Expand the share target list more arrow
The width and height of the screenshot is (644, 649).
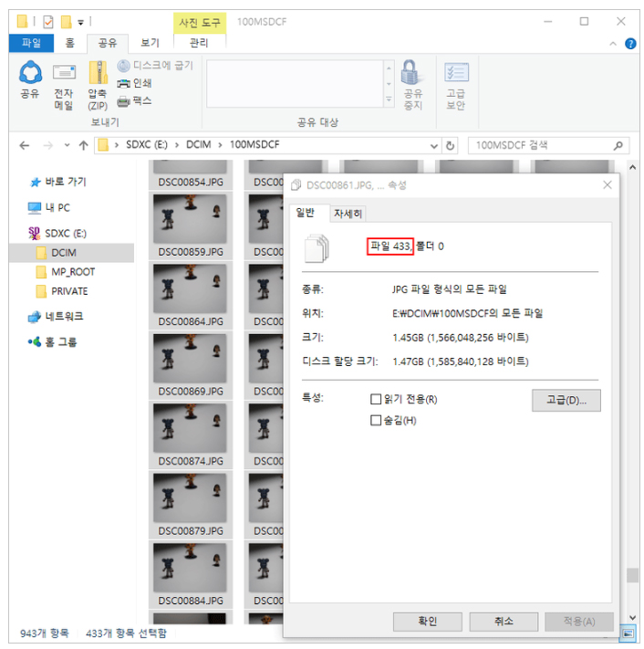pos(389,99)
